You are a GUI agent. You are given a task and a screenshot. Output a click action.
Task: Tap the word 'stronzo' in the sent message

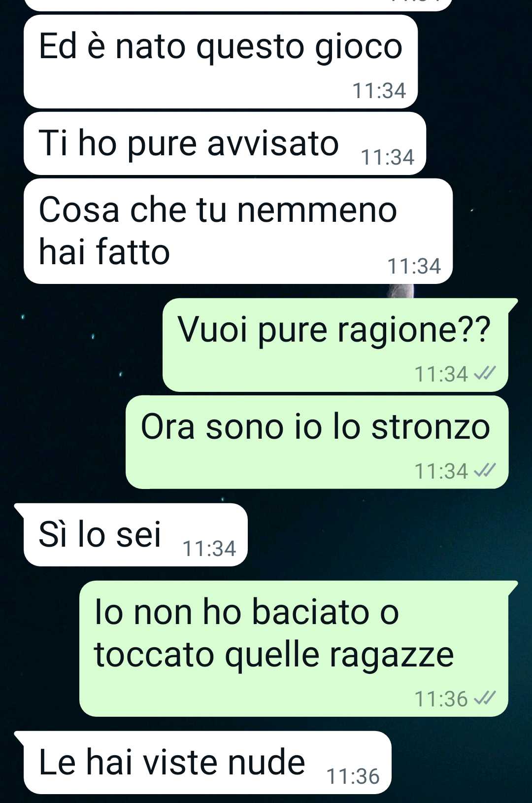pyautogui.click(x=431, y=427)
